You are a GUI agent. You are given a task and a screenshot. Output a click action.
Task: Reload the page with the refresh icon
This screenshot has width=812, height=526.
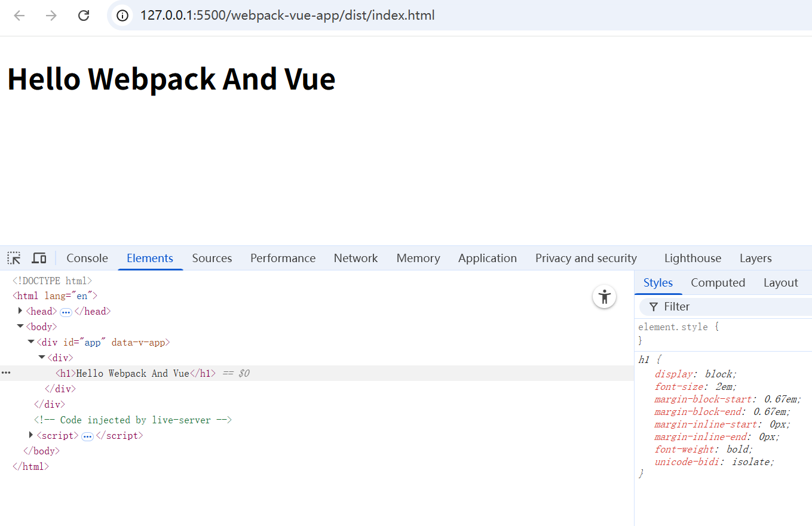click(x=84, y=16)
